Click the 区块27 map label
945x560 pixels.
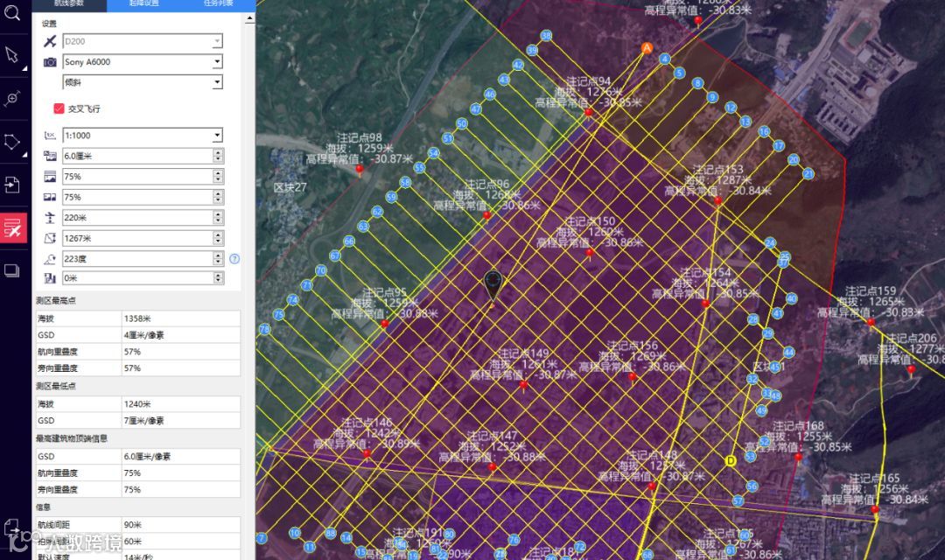tap(290, 187)
